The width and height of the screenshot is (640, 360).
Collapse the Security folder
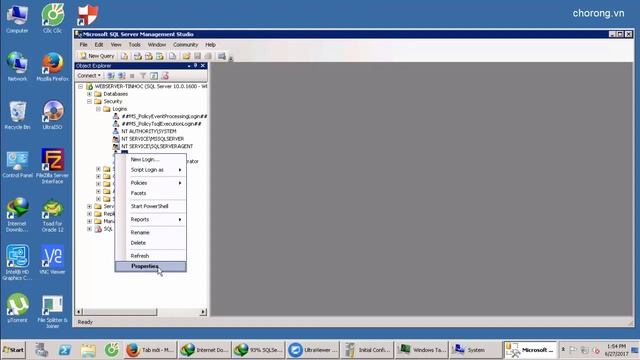tap(89, 101)
